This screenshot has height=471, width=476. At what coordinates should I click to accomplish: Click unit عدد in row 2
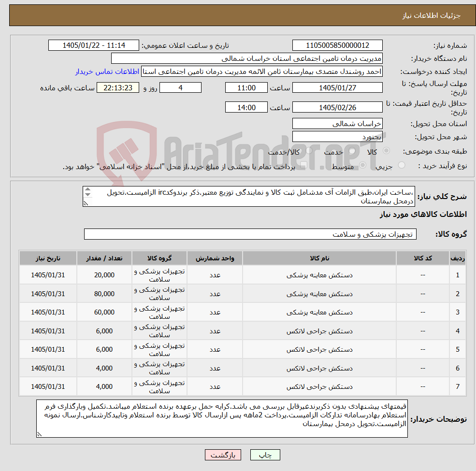[215, 294]
